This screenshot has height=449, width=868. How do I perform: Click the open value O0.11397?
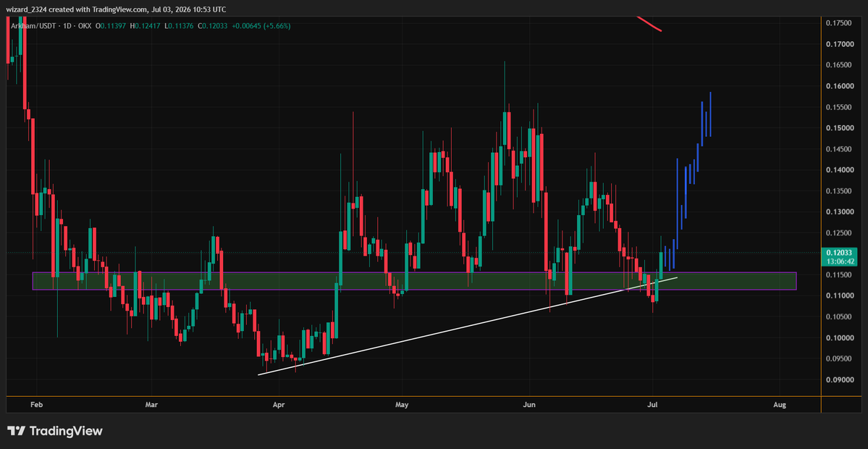111,26
